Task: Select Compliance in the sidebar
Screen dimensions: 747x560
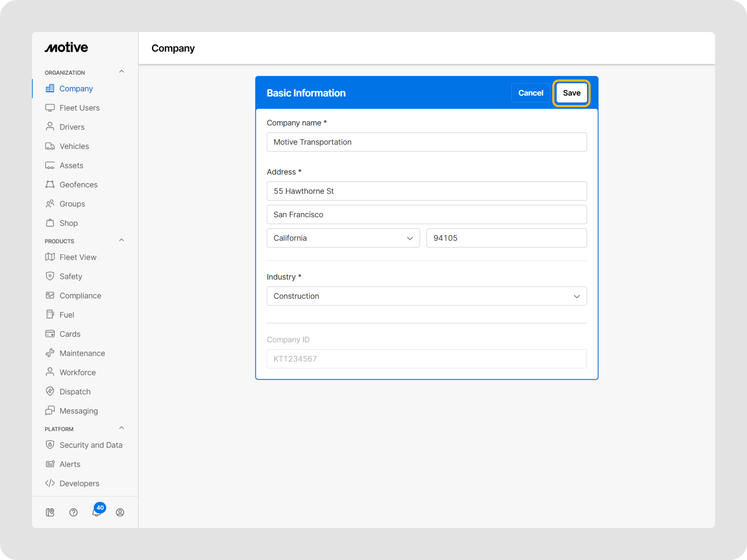Action: tap(80, 295)
